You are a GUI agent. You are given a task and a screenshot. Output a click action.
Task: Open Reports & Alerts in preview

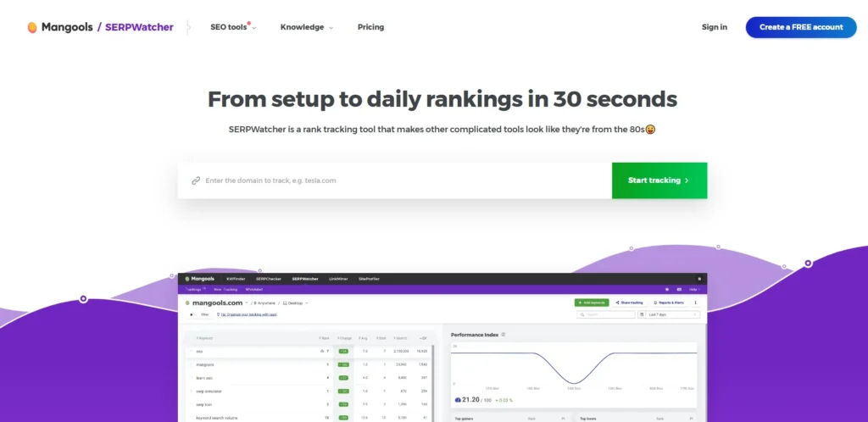(x=669, y=303)
